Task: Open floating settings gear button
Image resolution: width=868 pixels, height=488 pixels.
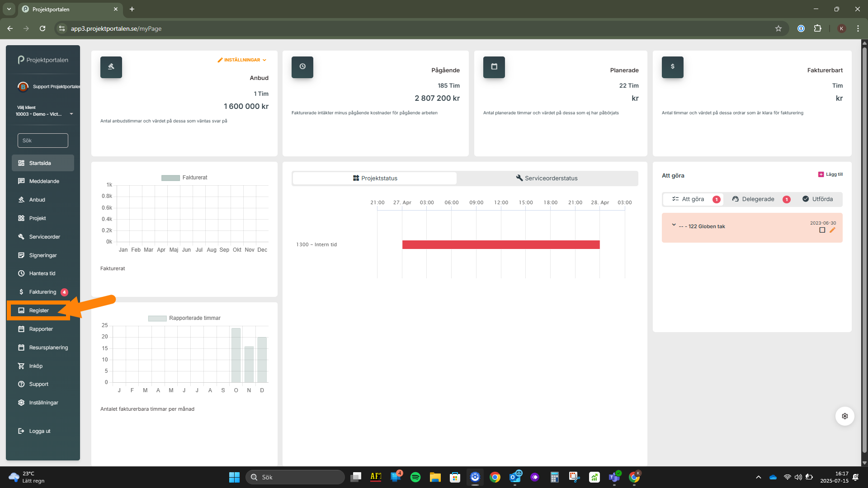Action: [x=844, y=416]
